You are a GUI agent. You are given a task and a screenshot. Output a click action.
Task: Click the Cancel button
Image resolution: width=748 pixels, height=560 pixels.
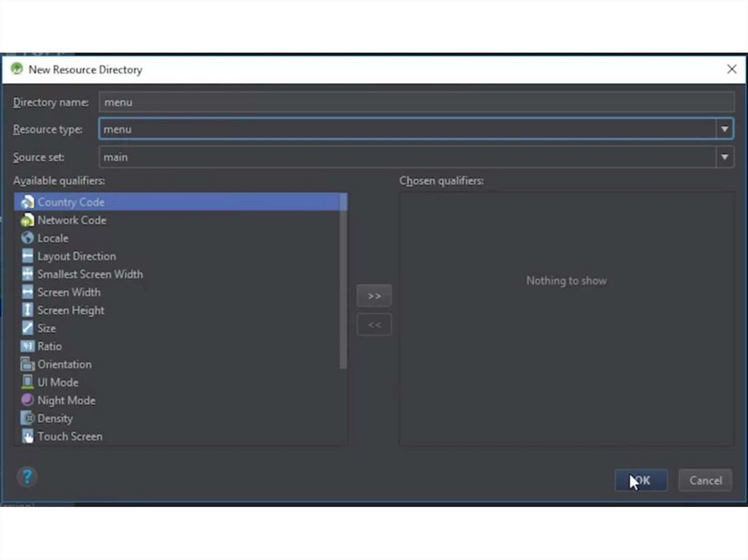(x=705, y=480)
